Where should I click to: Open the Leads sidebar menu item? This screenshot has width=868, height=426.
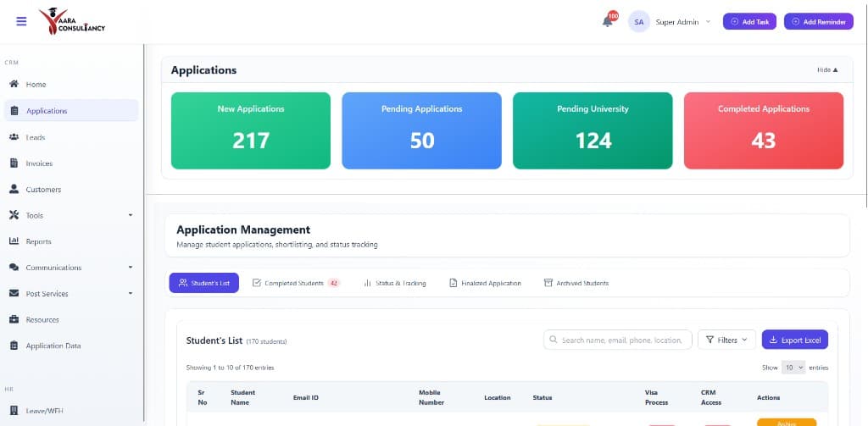coord(71,136)
